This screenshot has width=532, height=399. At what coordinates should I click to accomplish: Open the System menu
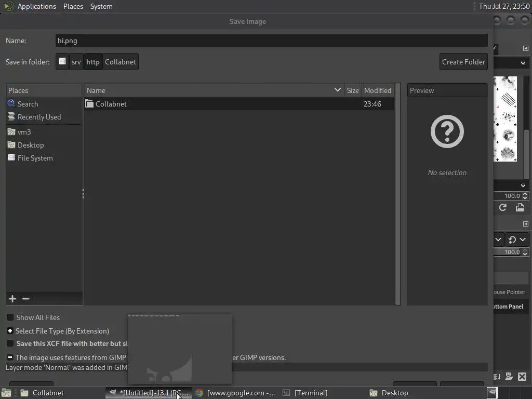(101, 6)
